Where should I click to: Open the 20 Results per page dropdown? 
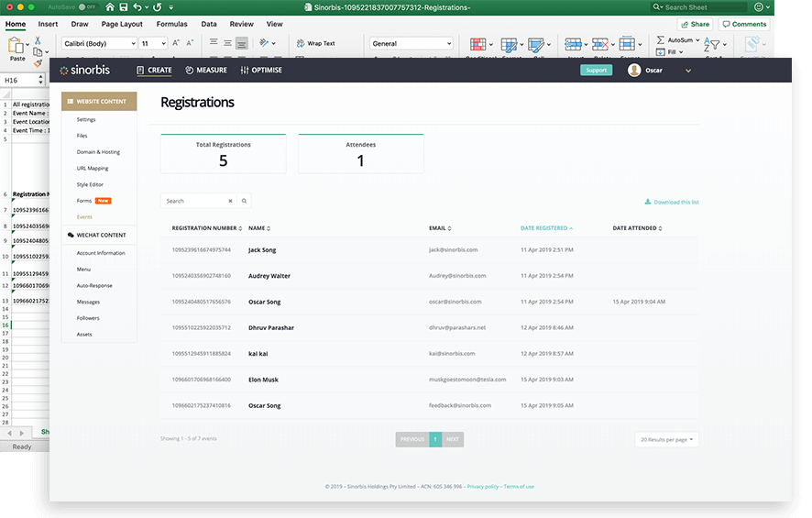(666, 439)
